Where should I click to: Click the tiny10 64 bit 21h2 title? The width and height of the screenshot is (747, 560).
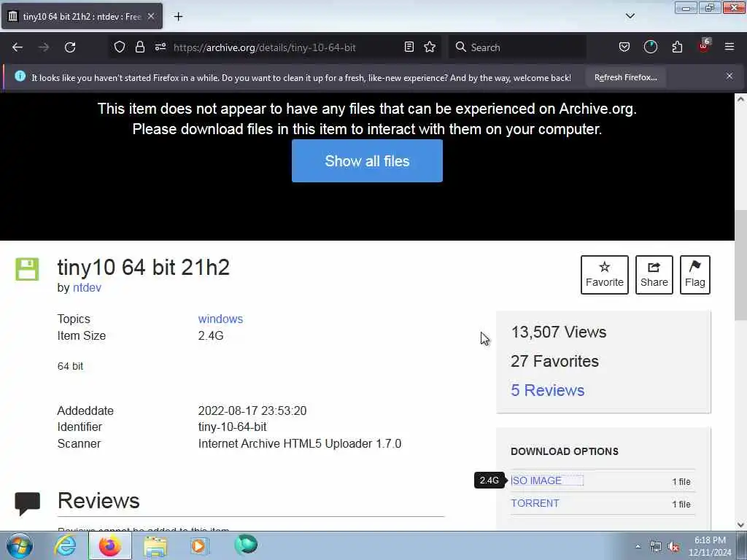144,267
